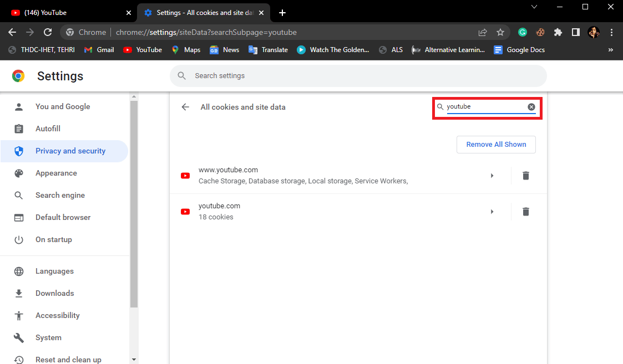This screenshot has width=623, height=364.
Task: Open Chrome three-dot menu
Action: tap(611, 33)
